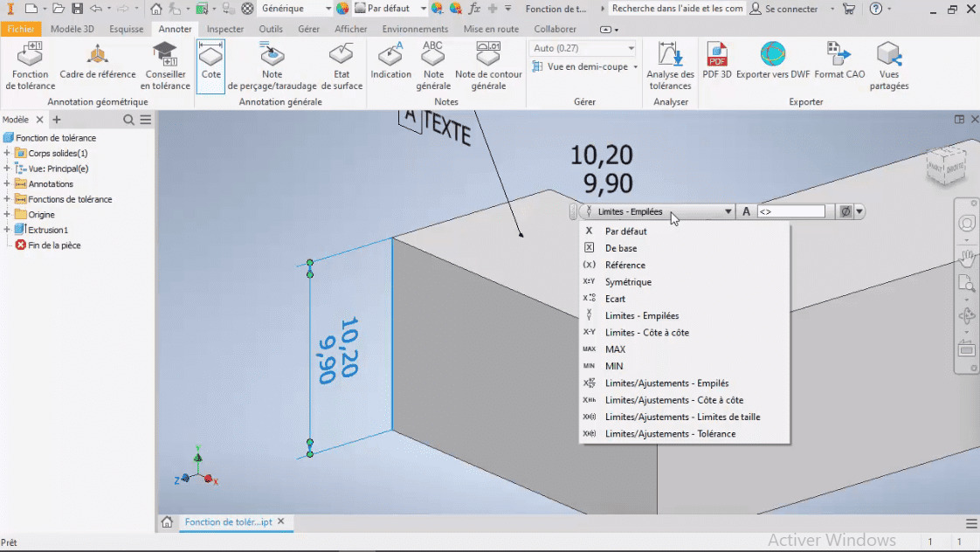
Task: Toggle the A text format button
Action: [746, 210]
